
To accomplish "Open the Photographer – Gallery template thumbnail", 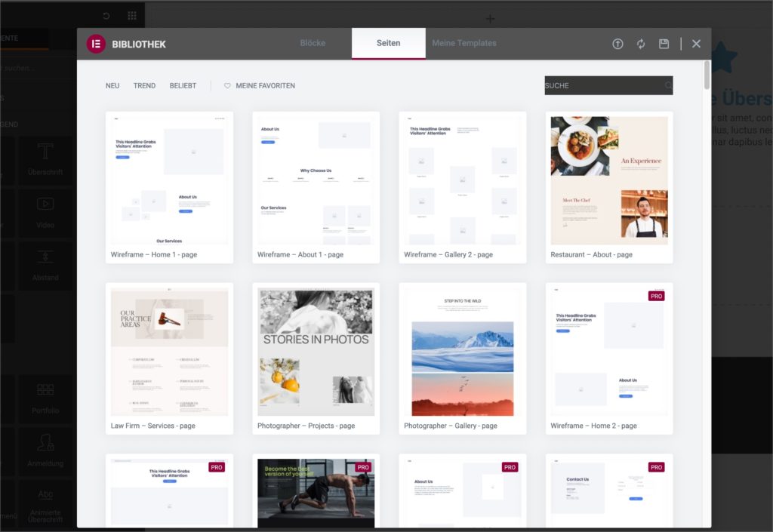I will click(x=463, y=352).
